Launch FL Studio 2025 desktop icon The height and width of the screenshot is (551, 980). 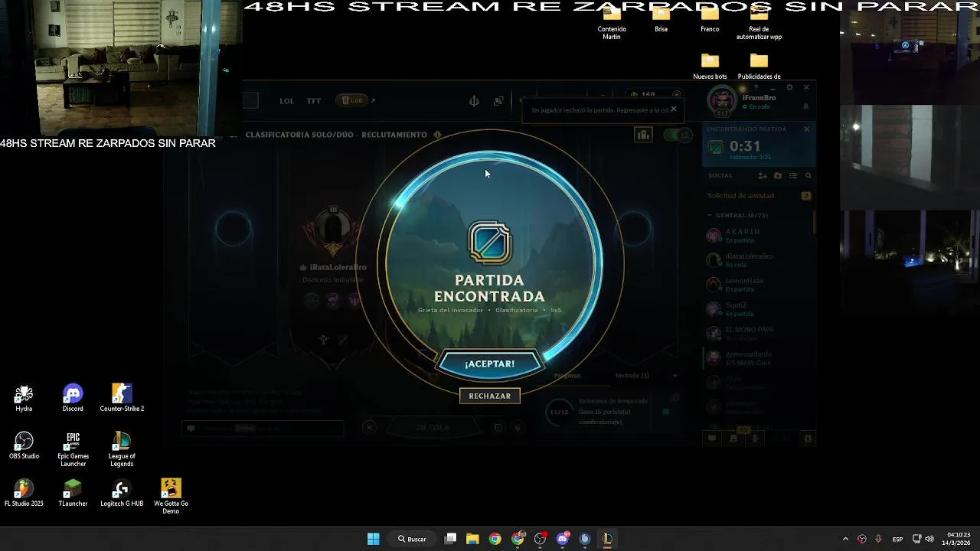(x=24, y=493)
